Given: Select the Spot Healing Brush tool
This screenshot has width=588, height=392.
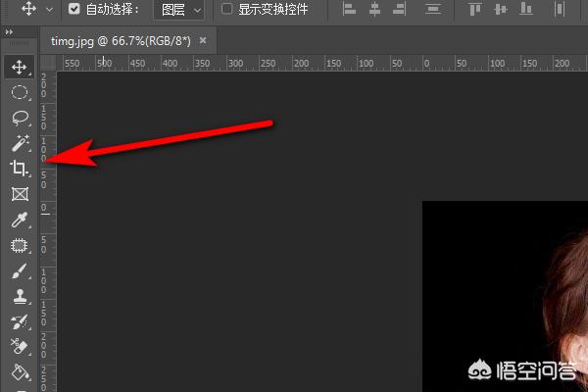Looking at the screenshot, I should (20, 246).
